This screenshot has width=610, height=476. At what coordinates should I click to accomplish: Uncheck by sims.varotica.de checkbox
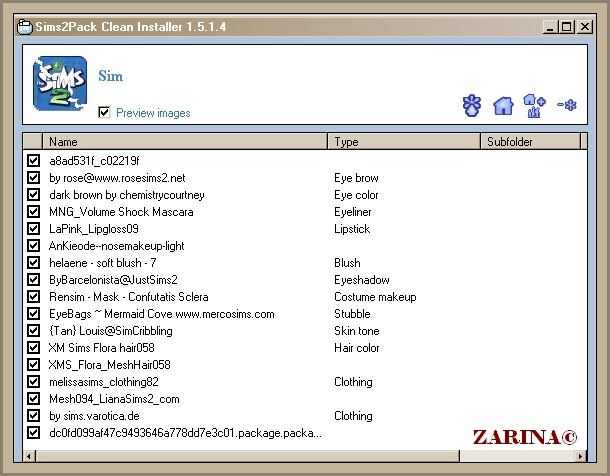tap(33, 416)
